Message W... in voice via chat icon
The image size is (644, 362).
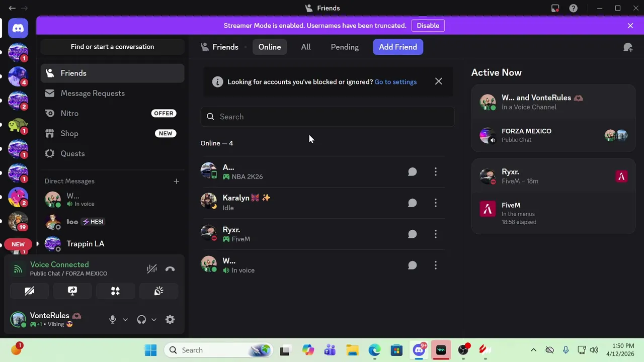tap(412, 265)
